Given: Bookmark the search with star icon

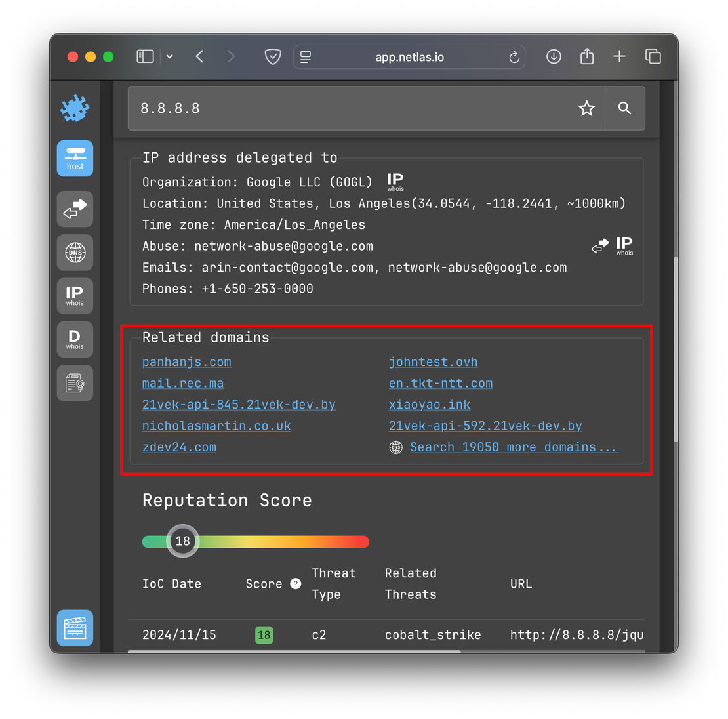Looking at the screenshot, I should coord(586,108).
